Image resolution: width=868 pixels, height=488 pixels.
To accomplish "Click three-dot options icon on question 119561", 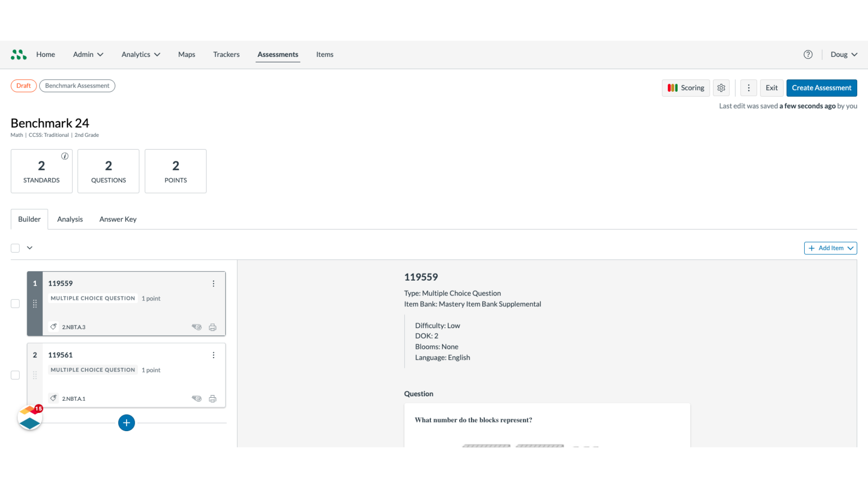I will [x=213, y=355].
